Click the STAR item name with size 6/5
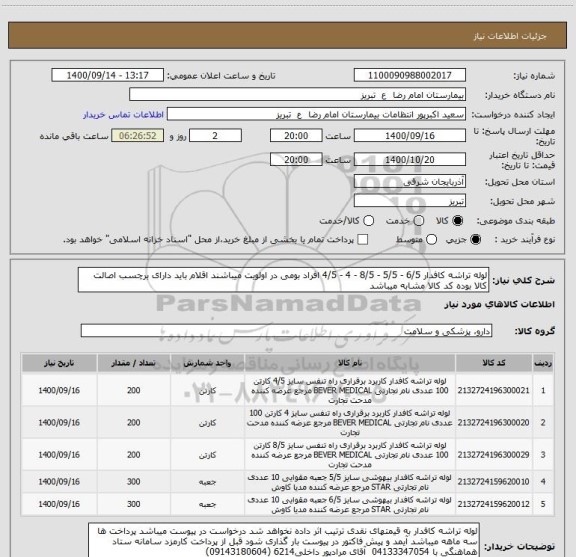 pyautogui.click(x=350, y=504)
